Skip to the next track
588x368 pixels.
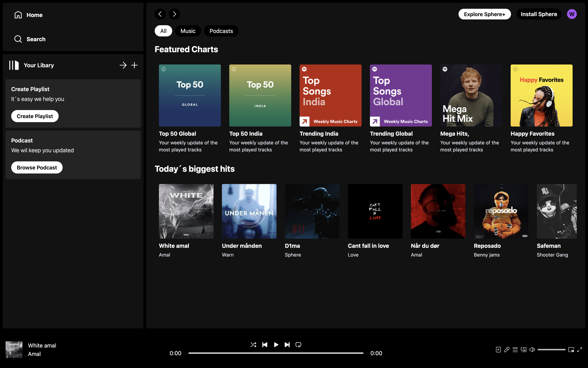[287, 345]
